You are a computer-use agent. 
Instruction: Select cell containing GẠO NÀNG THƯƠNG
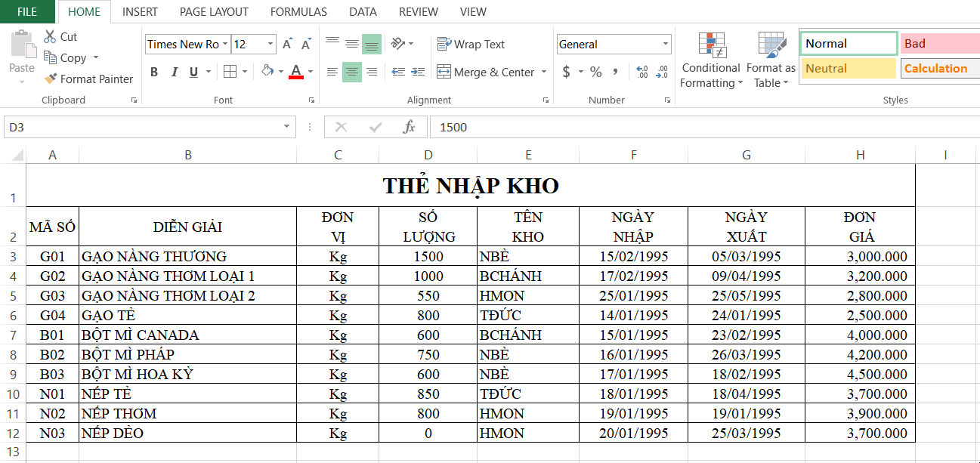pos(187,256)
